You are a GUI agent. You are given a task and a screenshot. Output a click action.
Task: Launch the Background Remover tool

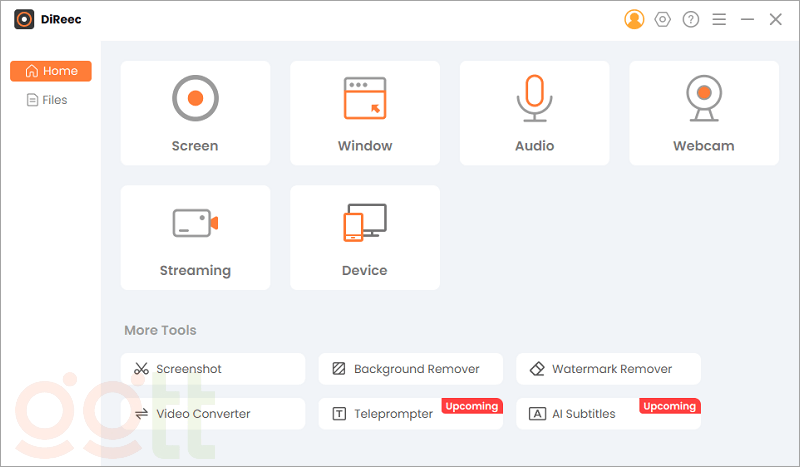(x=411, y=369)
